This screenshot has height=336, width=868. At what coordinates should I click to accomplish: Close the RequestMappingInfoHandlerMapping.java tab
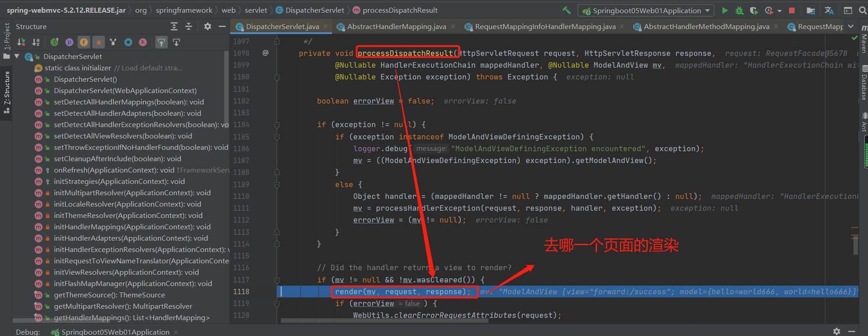pos(622,26)
